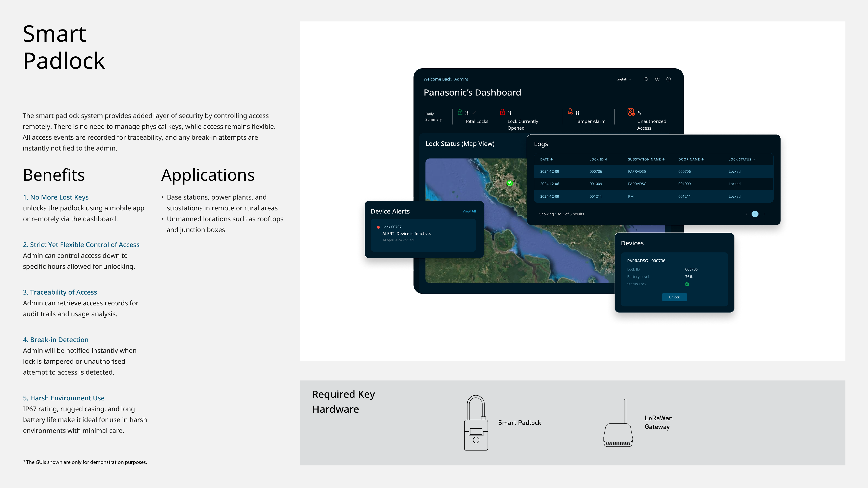Click the alert notification bubble icon

pos(669,79)
